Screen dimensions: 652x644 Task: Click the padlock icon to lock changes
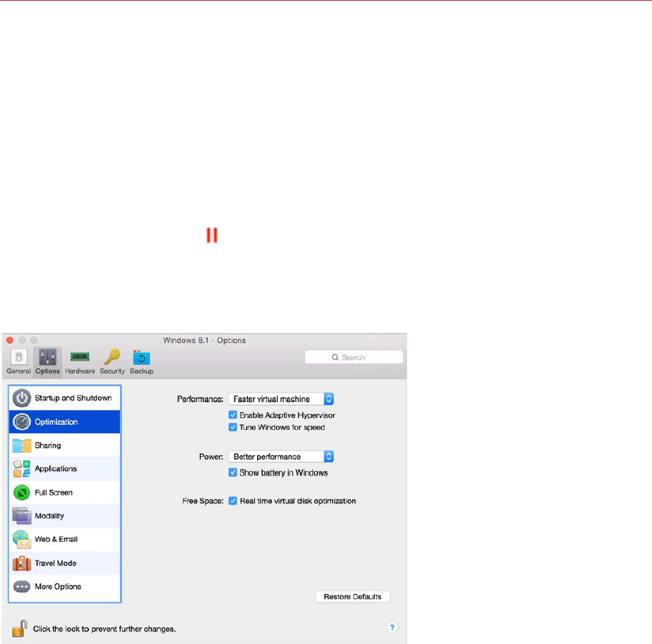(x=19, y=628)
